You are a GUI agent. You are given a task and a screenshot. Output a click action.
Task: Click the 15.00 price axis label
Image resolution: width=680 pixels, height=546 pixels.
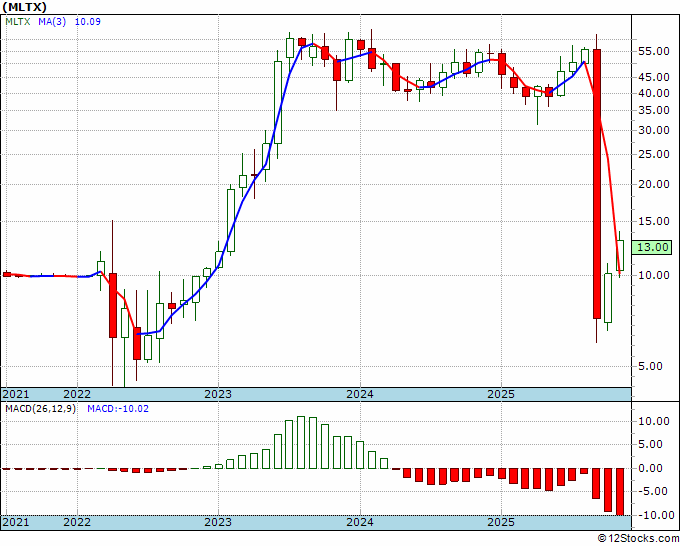(x=654, y=221)
